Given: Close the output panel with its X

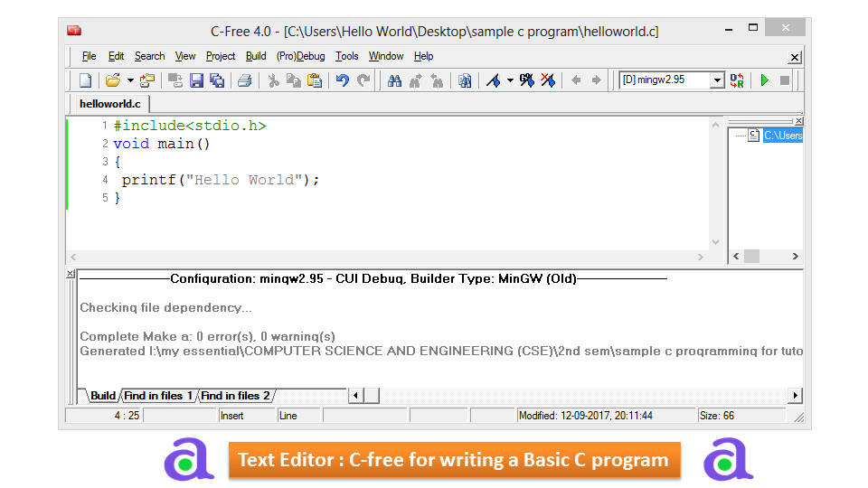Looking at the screenshot, I should point(71,274).
